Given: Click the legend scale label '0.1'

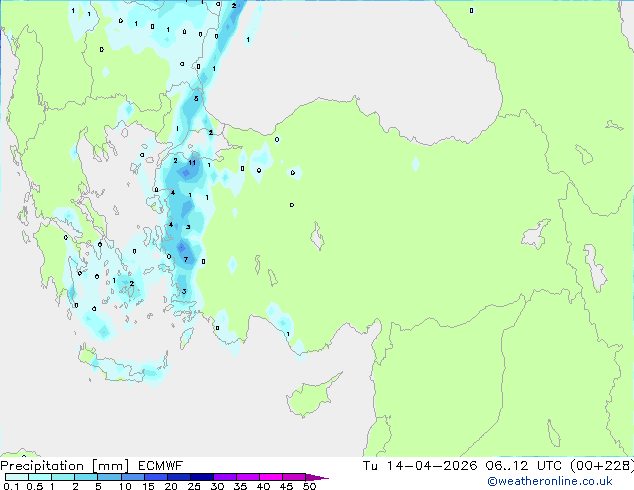Looking at the screenshot, I should (11, 486).
